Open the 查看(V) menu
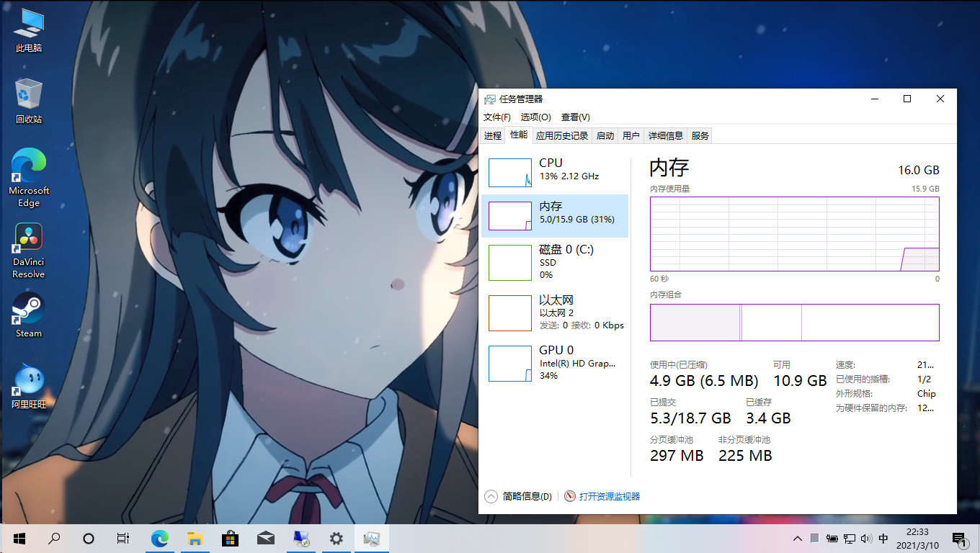The width and height of the screenshot is (980, 553). coord(576,117)
